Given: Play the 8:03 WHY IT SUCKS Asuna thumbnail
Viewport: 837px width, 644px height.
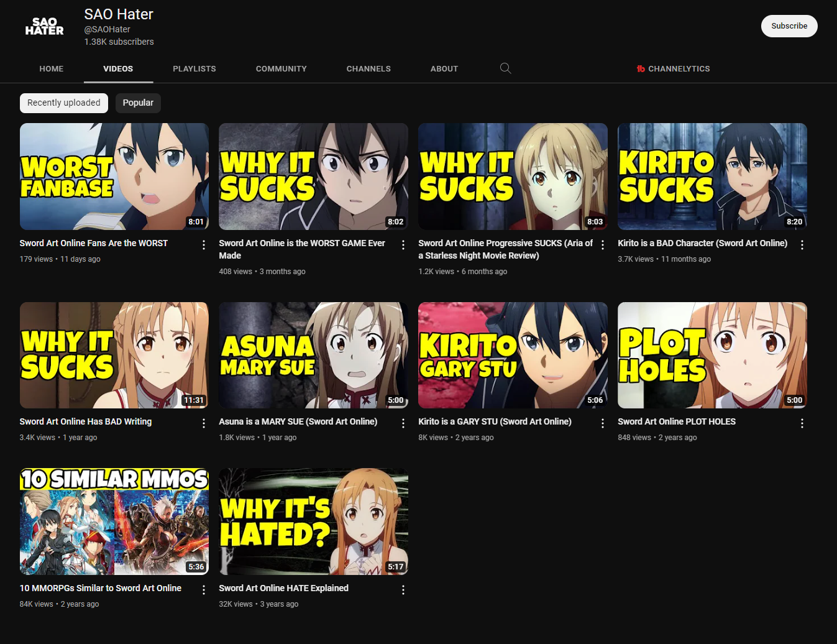Looking at the screenshot, I should click(x=513, y=177).
